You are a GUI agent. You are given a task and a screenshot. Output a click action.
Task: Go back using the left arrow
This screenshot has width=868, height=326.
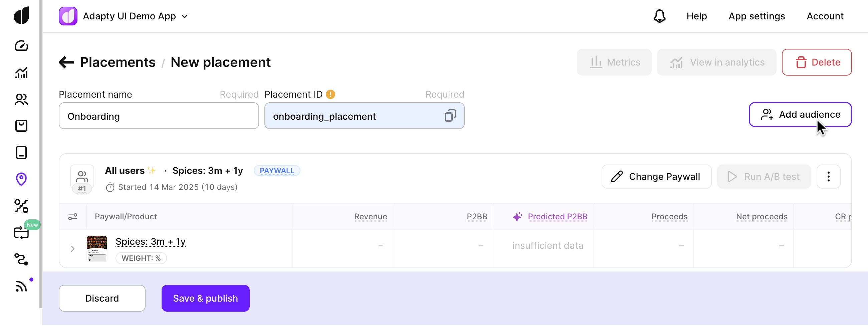66,62
